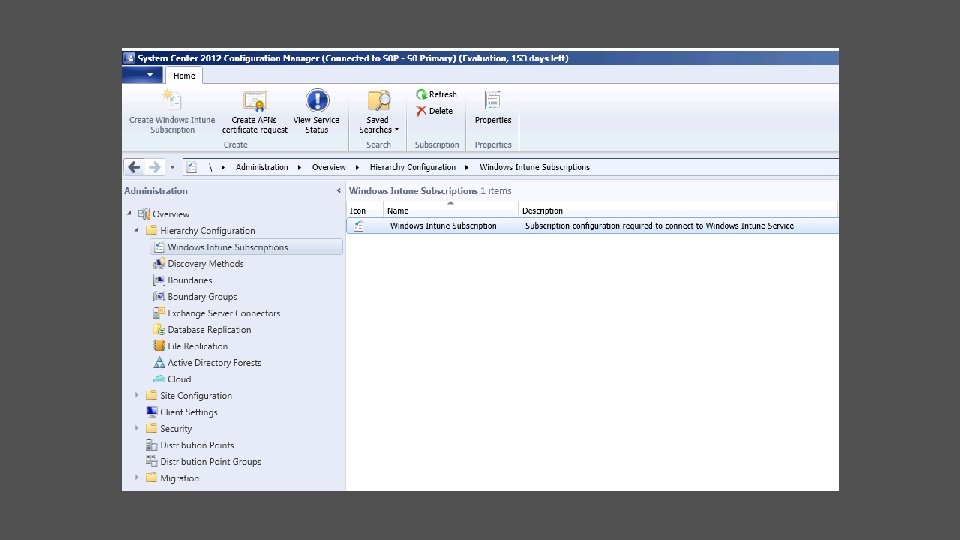
Task: Click Hierarchy Configuration in breadcrumb path
Action: 413,167
